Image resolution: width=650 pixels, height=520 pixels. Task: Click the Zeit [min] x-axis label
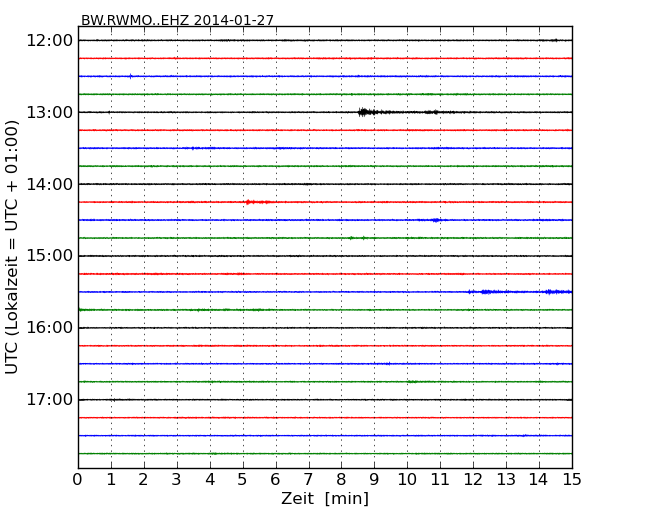click(325, 498)
